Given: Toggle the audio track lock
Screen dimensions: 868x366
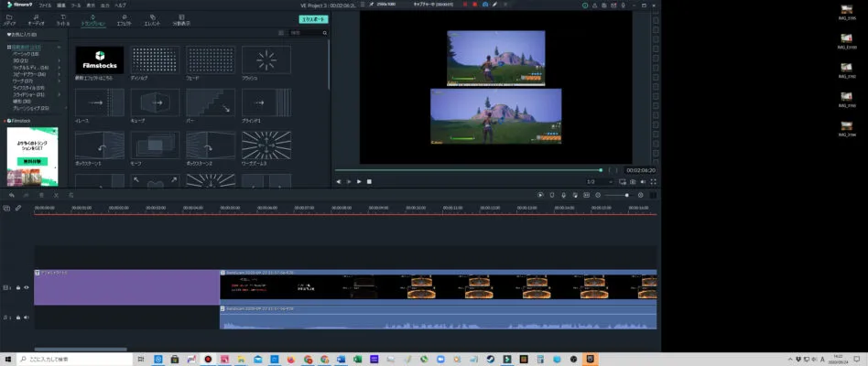Looking at the screenshot, I should (18, 318).
